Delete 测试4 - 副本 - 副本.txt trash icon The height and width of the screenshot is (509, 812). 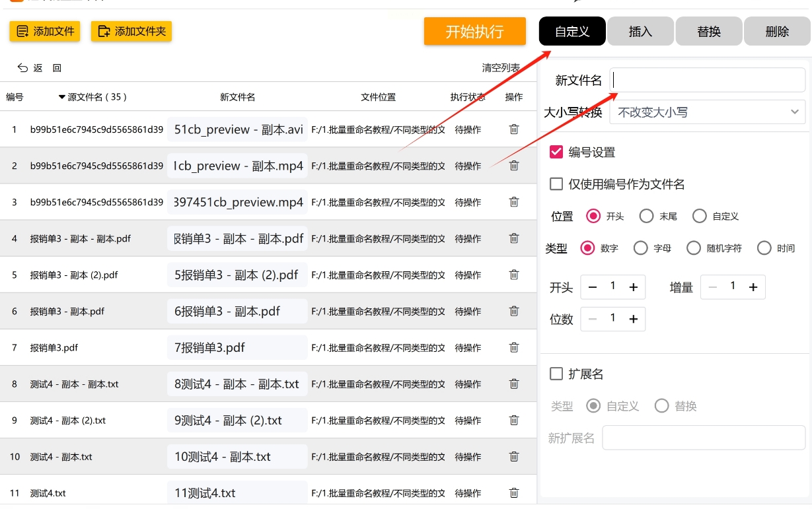[x=513, y=384]
